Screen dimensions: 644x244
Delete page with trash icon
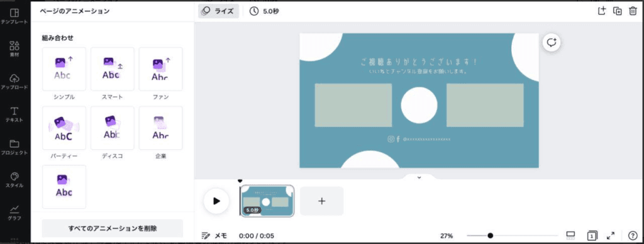[x=633, y=11]
